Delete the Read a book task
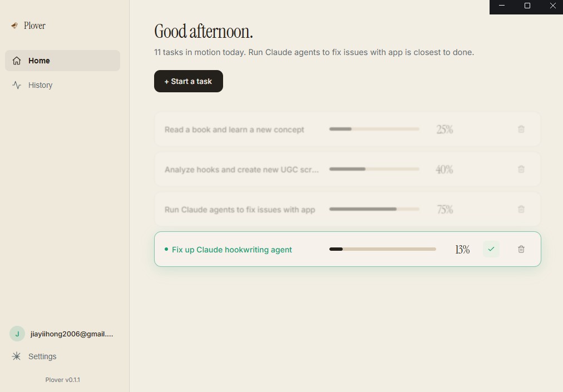This screenshot has width=563, height=392. click(521, 129)
